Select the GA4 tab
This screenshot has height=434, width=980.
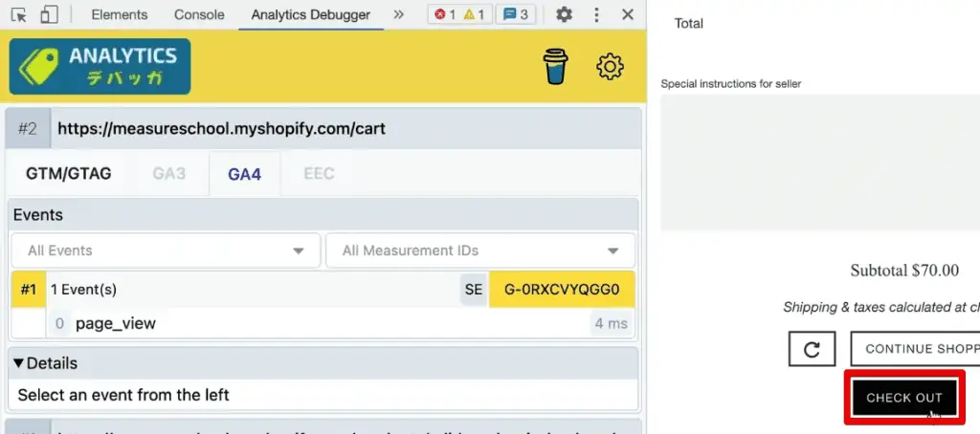(244, 174)
